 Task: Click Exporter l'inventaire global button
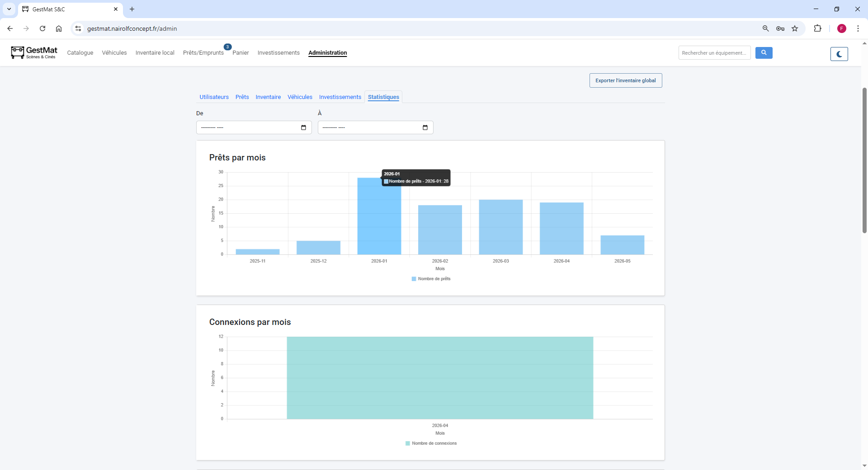626,80
